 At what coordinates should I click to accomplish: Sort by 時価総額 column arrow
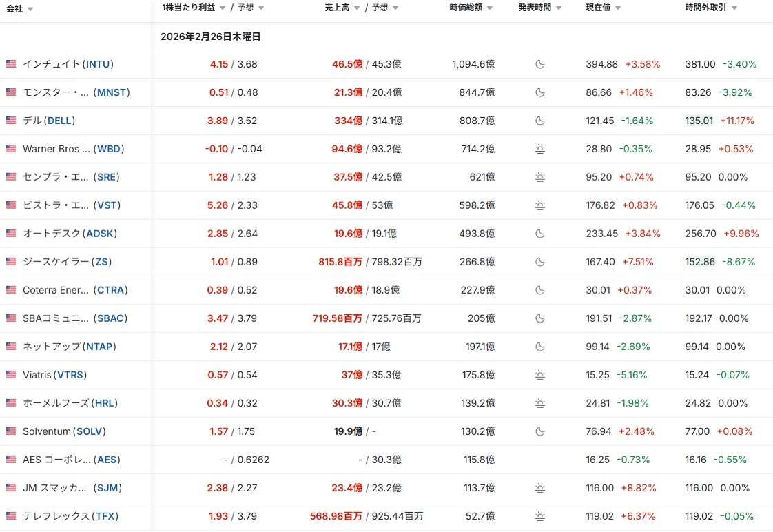490,8
